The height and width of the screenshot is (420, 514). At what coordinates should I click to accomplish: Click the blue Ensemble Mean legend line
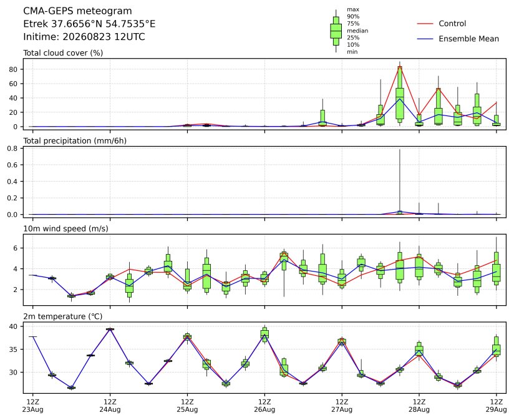425,39
